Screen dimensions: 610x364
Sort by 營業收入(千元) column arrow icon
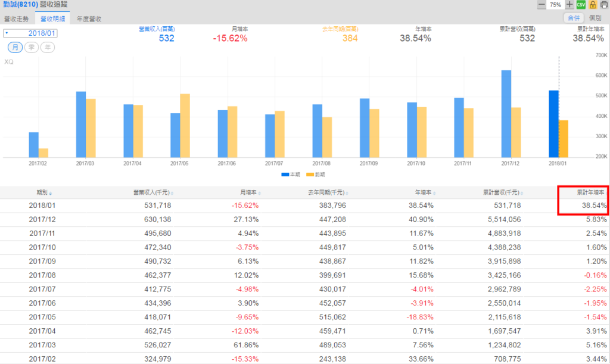tap(172, 193)
